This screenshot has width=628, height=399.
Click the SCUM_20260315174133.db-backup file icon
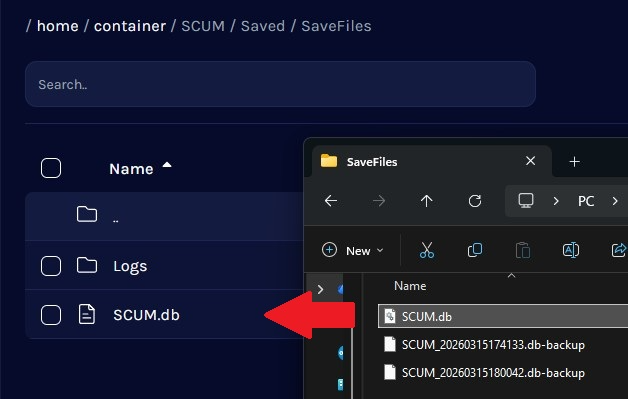click(x=390, y=344)
